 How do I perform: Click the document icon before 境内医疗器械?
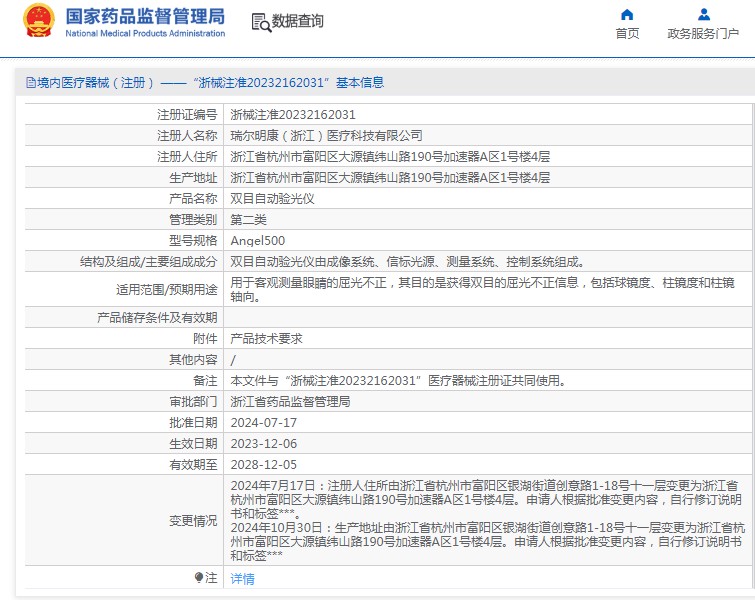31,83
